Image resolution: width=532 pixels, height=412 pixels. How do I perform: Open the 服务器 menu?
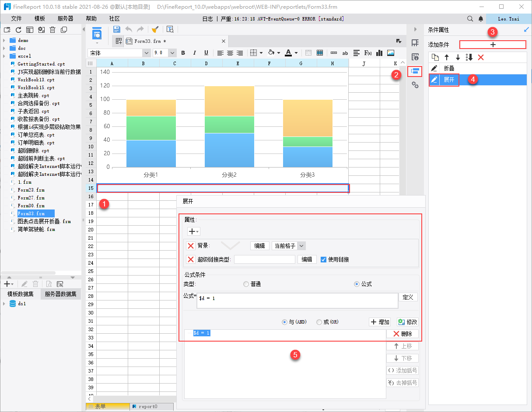coord(65,19)
